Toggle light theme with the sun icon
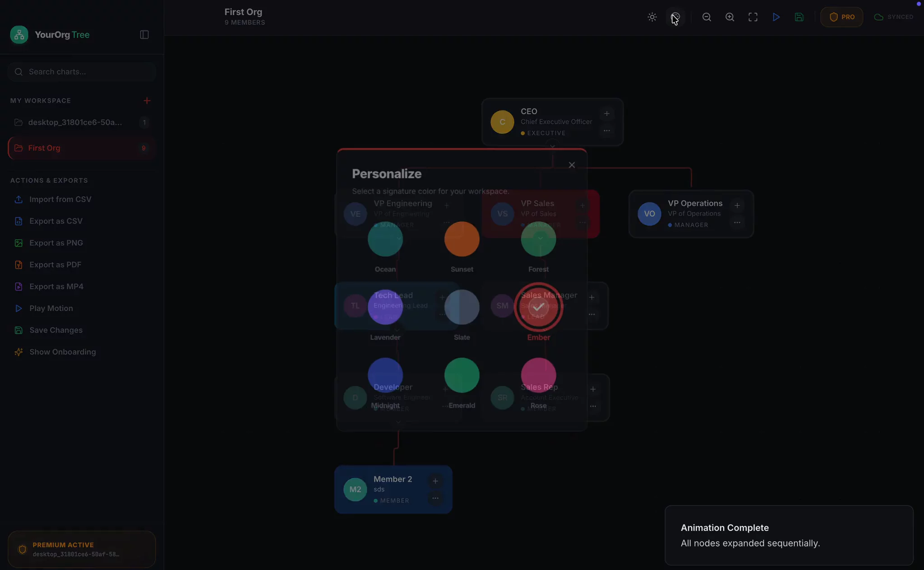Viewport: 924px width, 570px height. coord(652,17)
